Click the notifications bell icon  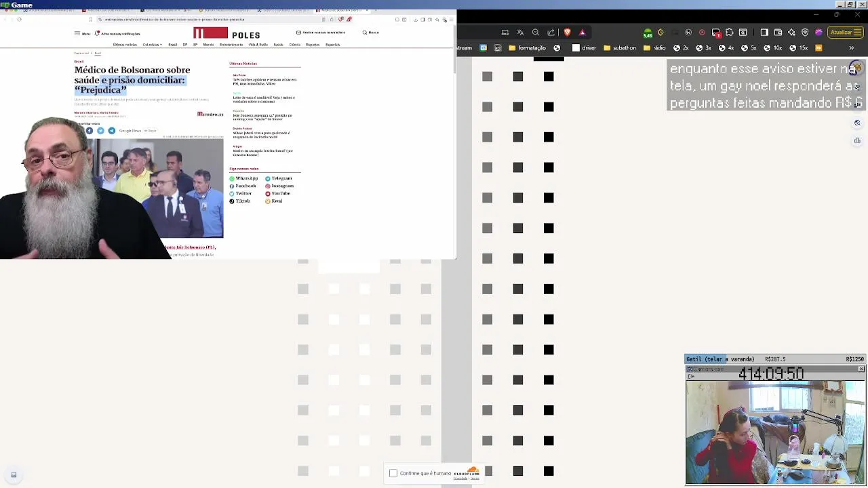click(x=97, y=33)
